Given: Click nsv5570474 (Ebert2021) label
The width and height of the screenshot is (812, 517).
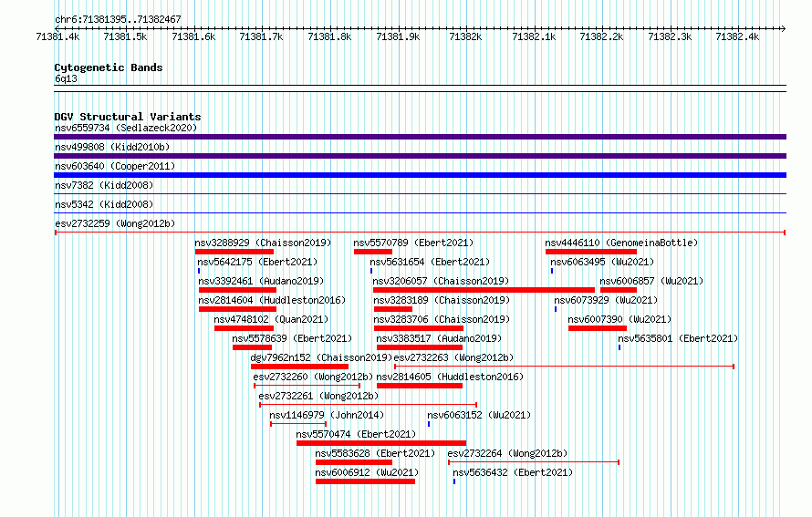Looking at the screenshot, I should pyautogui.click(x=356, y=434).
